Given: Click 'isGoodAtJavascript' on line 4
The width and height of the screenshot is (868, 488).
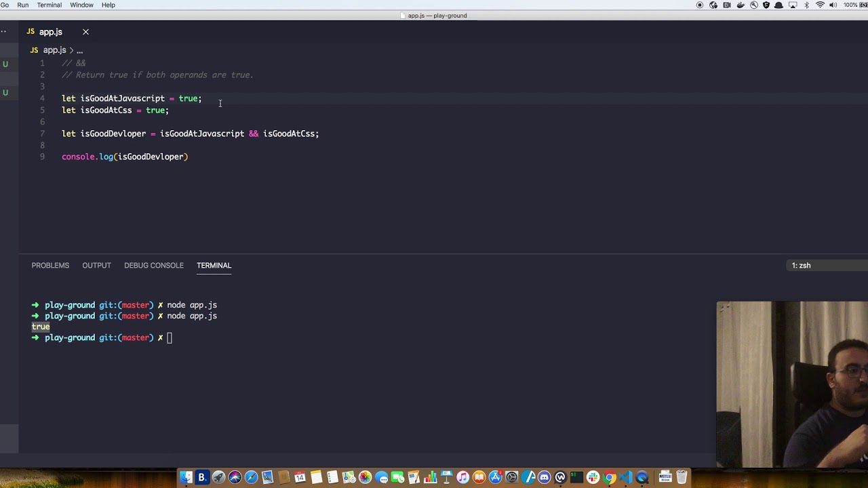Looking at the screenshot, I should click(122, 98).
